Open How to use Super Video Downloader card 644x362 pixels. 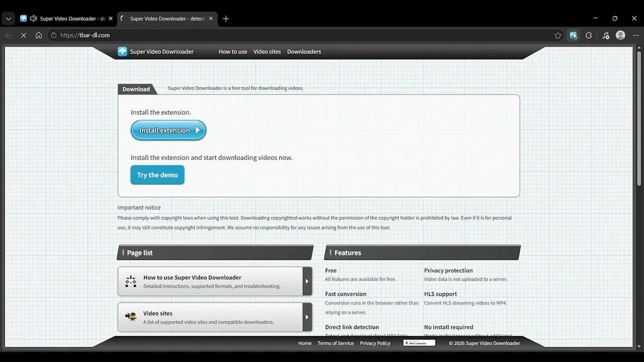pyautogui.click(x=215, y=281)
